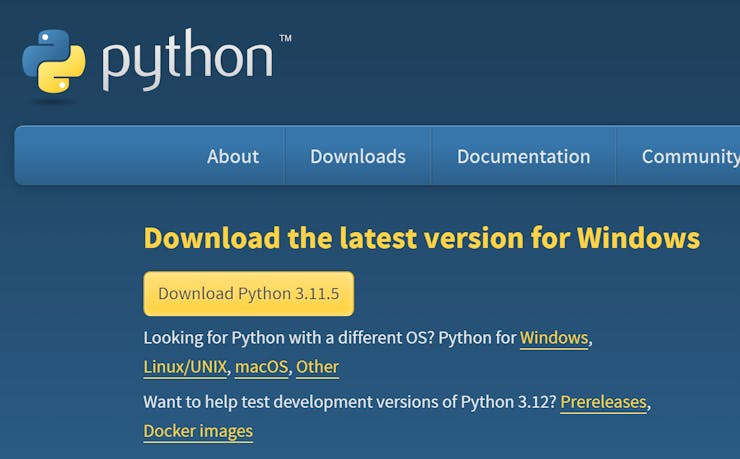
Task: Click the "Download the latest version for Windows" heading
Action: coord(421,238)
